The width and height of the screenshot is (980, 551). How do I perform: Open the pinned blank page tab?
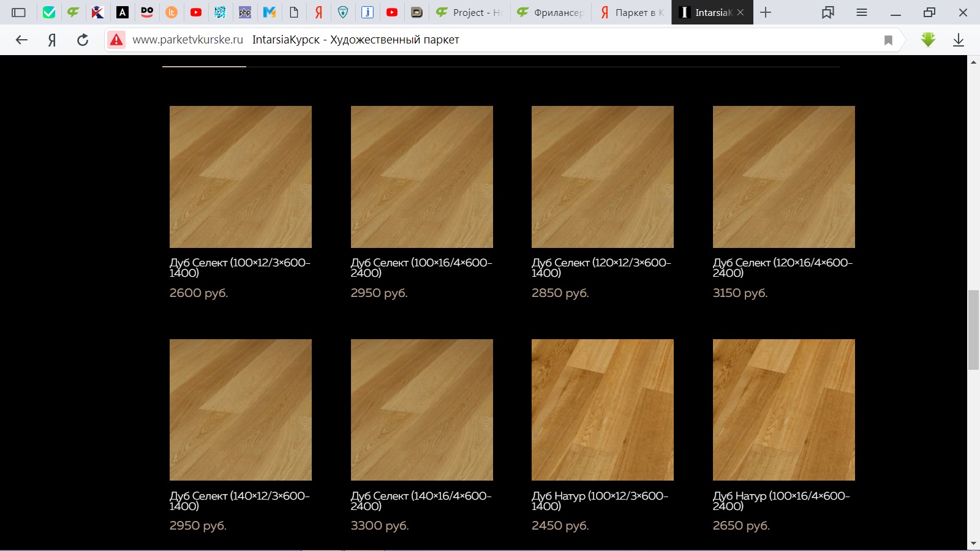(x=294, y=12)
